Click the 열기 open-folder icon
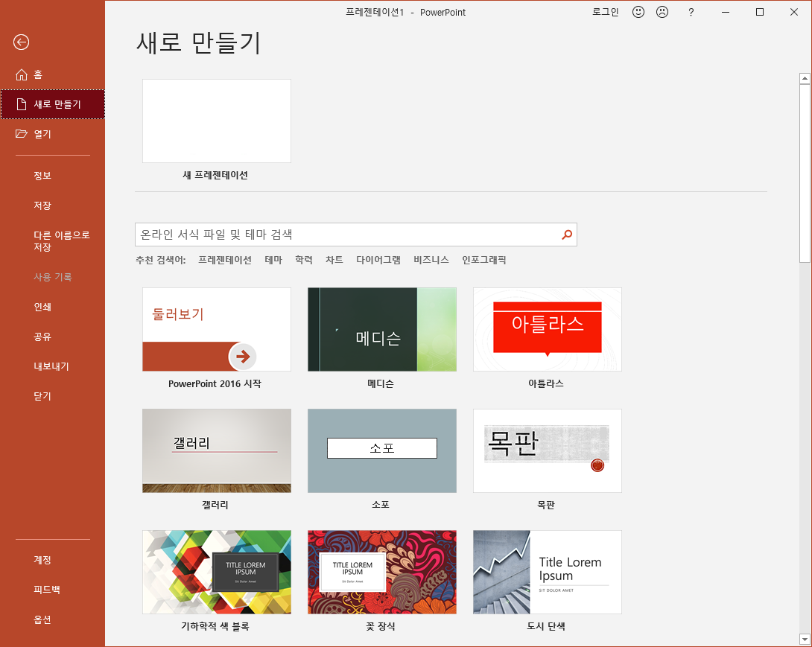Viewport: 812px width, 647px height. (22, 133)
